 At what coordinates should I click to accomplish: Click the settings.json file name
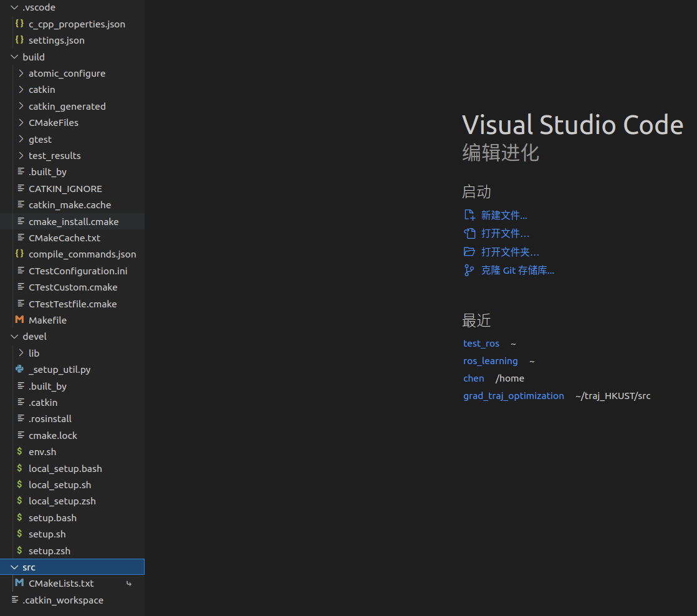click(x=57, y=41)
